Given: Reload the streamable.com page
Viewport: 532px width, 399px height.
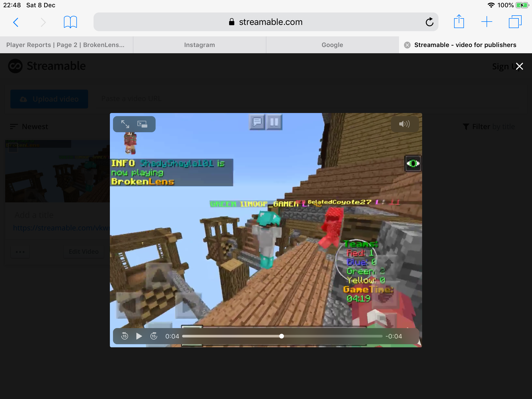Looking at the screenshot, I should pyautogui.click(x=429, y=22).
